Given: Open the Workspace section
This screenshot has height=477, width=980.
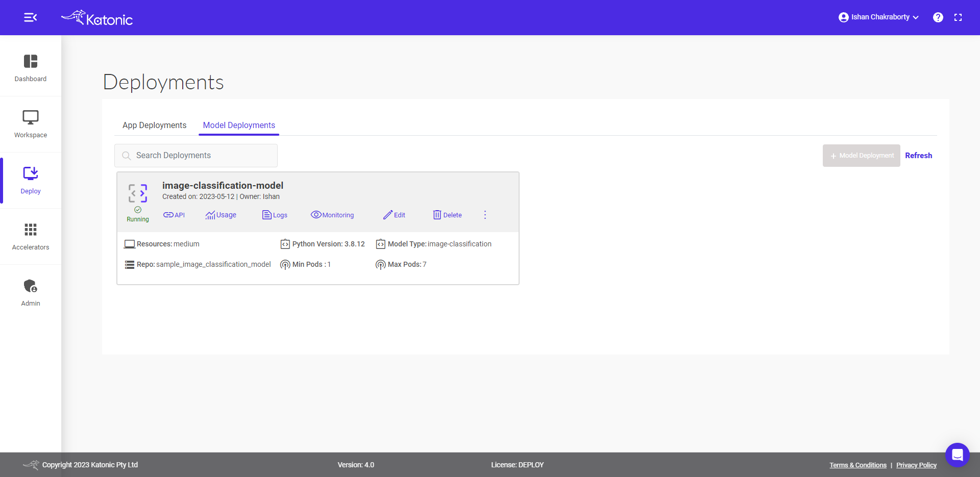Looking at the screenshot, I should pos(31,124).
